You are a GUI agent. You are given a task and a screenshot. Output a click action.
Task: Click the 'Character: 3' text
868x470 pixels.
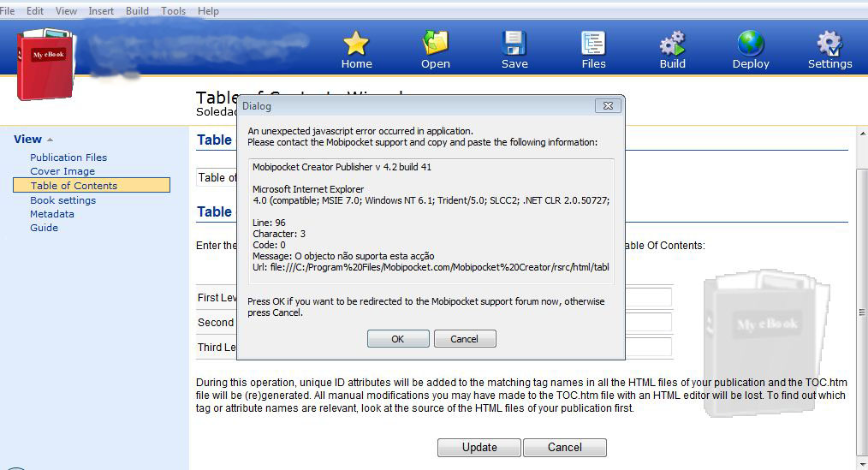[x=279, y=234]
